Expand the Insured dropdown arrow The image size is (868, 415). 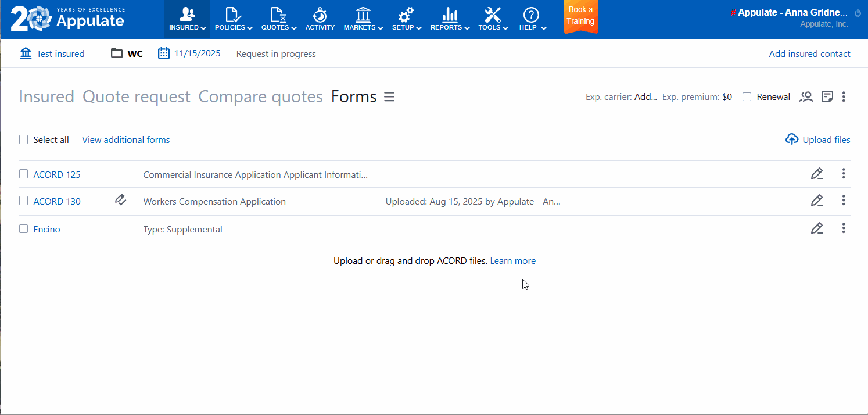(x=203, y=28)
